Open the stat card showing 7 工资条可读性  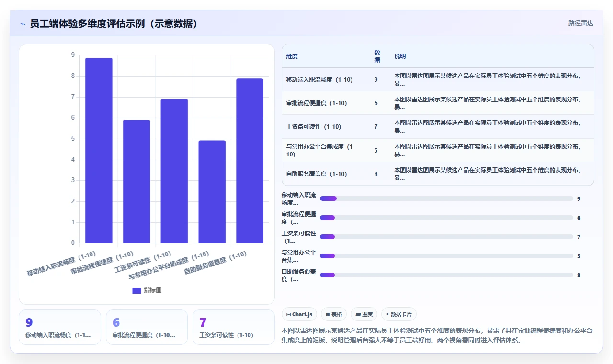coord(234,327)
